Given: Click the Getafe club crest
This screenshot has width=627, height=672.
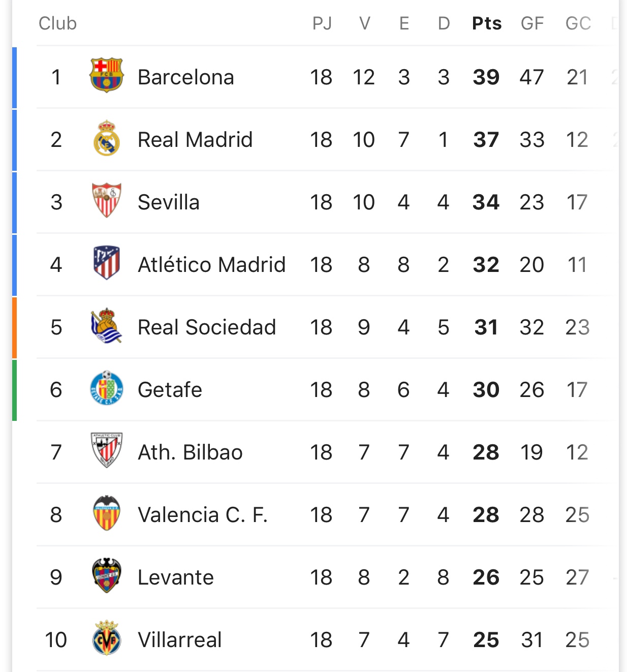Looking at the screenshot, I should (x=106, y=388).
